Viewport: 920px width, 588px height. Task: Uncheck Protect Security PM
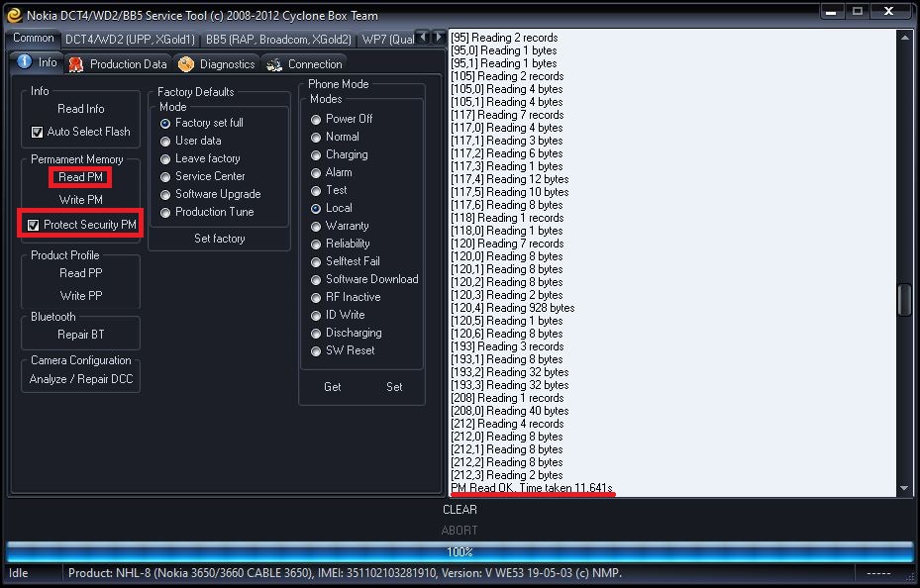34,225
